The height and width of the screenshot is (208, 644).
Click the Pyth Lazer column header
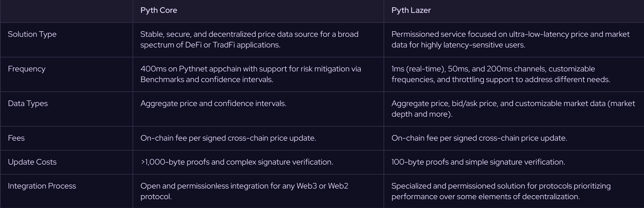pos(411,10)
